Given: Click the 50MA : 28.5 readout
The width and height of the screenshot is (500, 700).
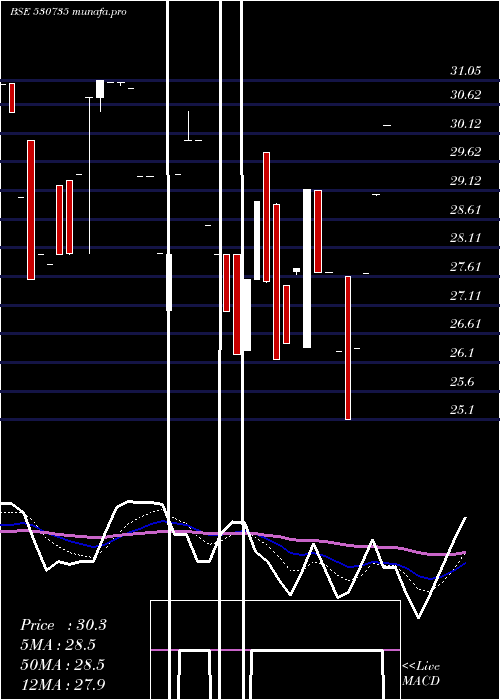Looking at the screenshot, I should [x=62, y=665].
